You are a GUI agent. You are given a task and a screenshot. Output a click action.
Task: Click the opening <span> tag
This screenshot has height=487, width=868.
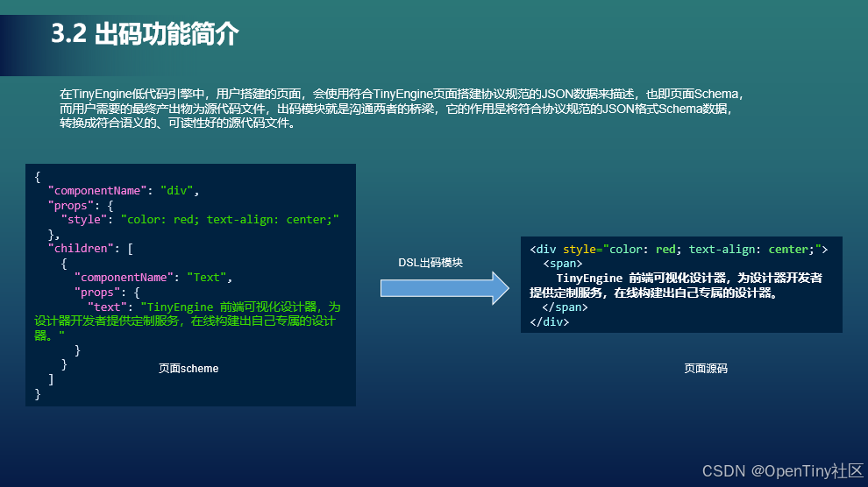click(562, 264)
